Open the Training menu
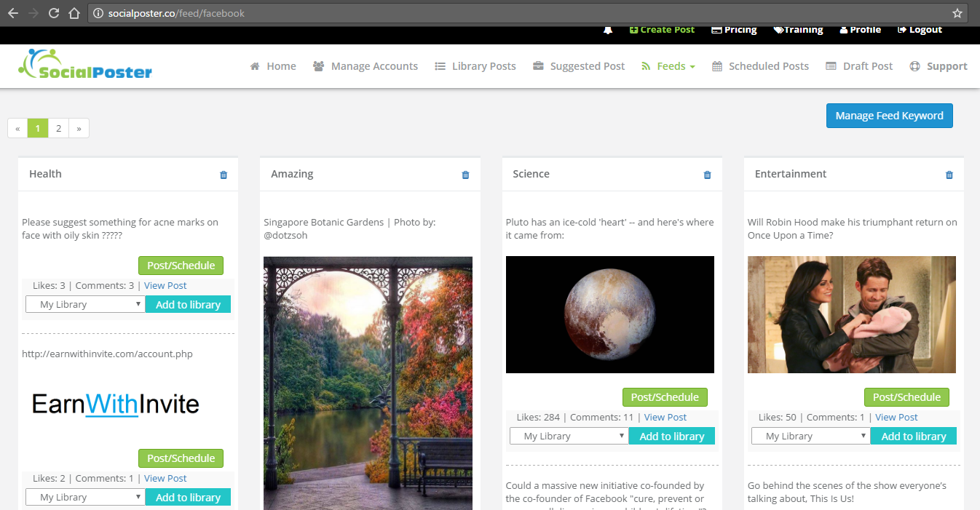The image size is (980, 510). point(798,29)
